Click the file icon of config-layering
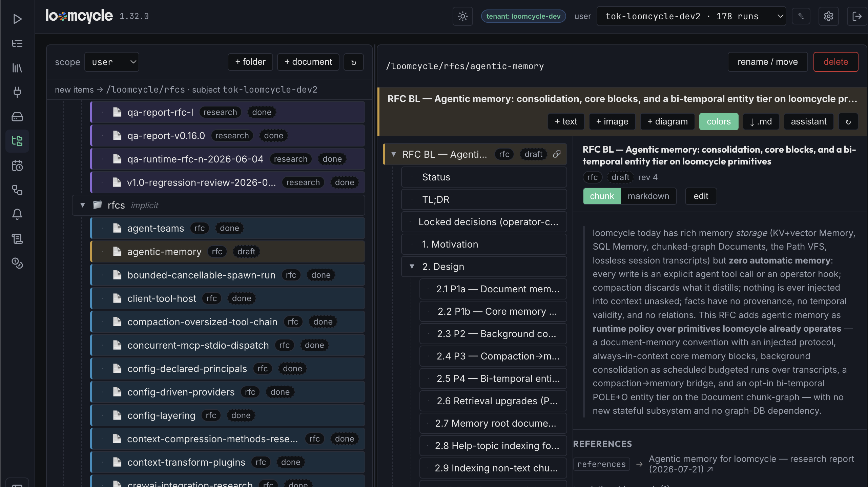 tap(117, 415)
